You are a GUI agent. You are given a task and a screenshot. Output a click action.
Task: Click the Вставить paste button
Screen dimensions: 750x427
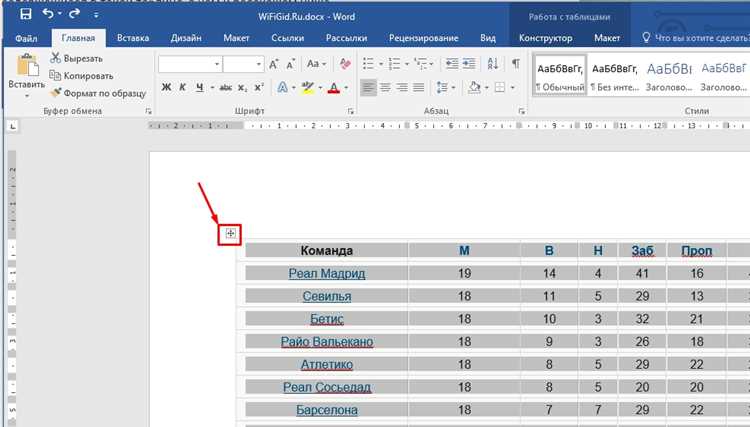pos(27,76)
